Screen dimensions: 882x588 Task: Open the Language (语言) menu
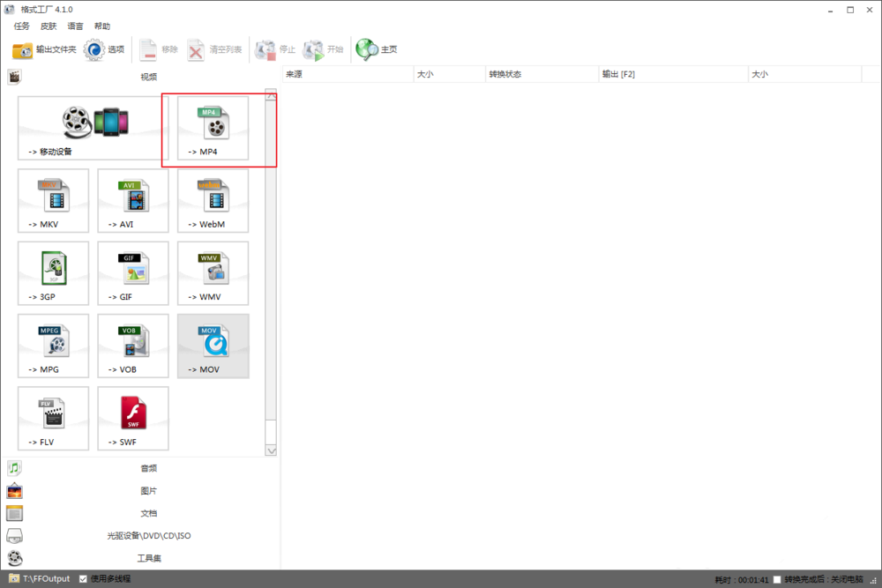point(75,26)
